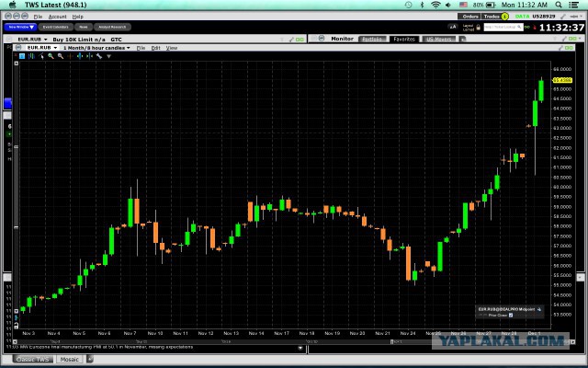Click the font size adjust icon
The width and height of the screenshot is (588, 368).
pos(453,27)
